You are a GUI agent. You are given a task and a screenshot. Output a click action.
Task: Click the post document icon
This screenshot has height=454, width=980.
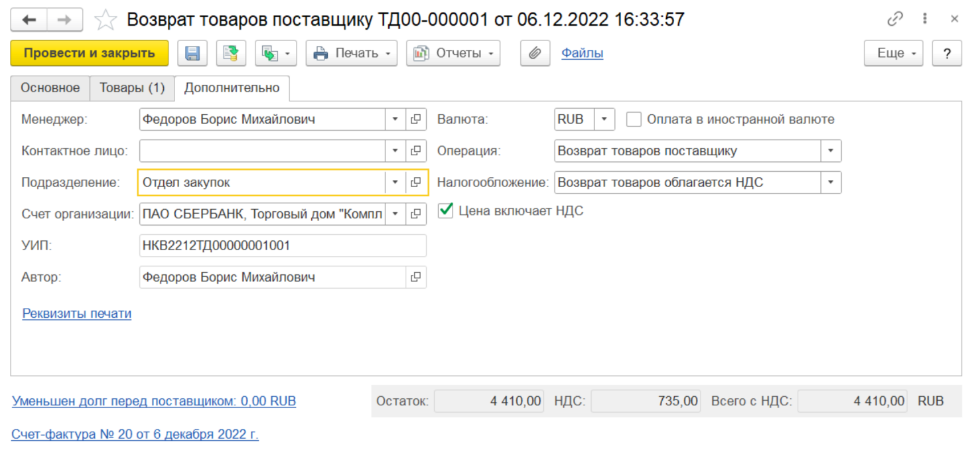coord(231,53)
